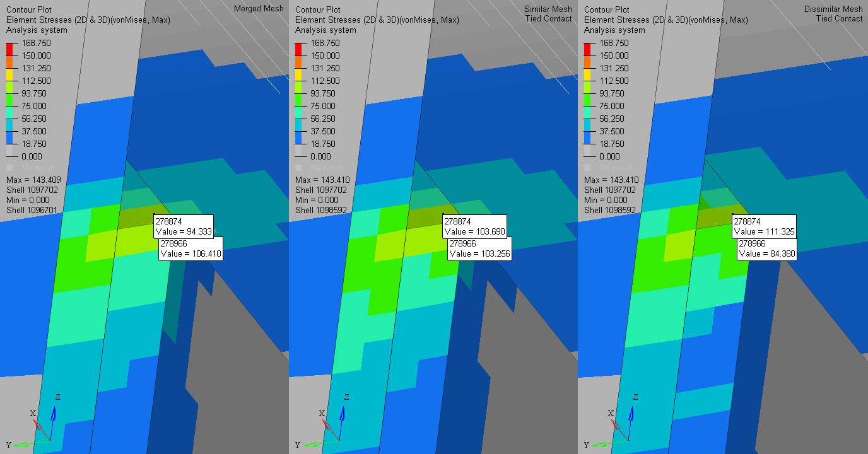Click 'Tied Contact' under Dissimilar Mesh label
This screenshot has width=868, height=454.
pyautogui.click(x=839, y=18)
